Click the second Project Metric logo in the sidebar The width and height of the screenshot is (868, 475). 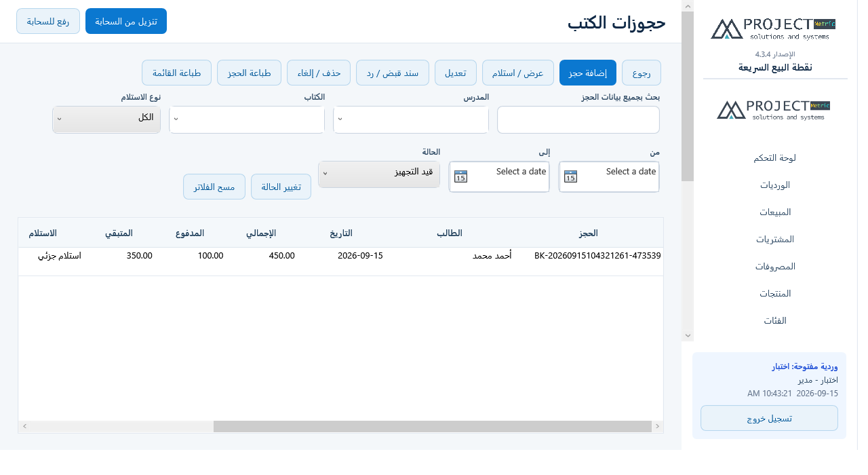point(774,110)
